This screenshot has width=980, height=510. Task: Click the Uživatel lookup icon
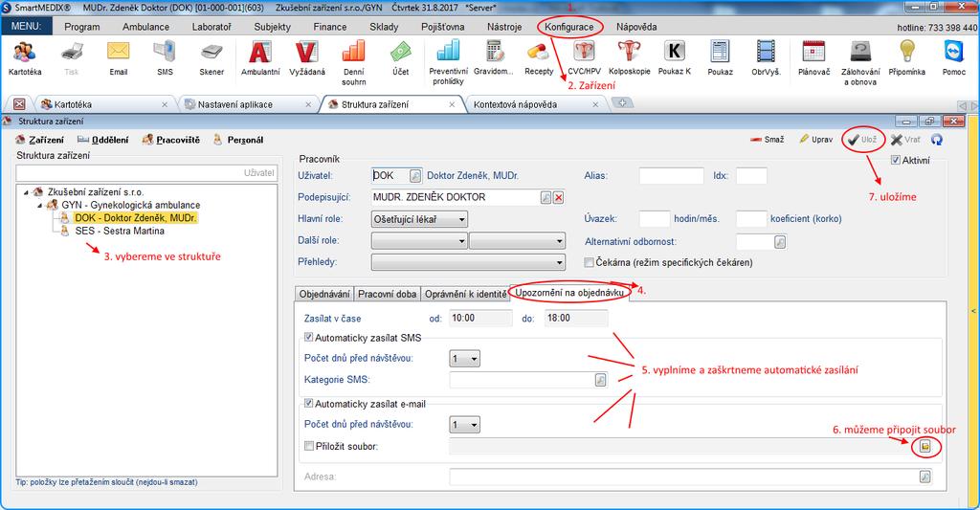[x=415, y=176]
